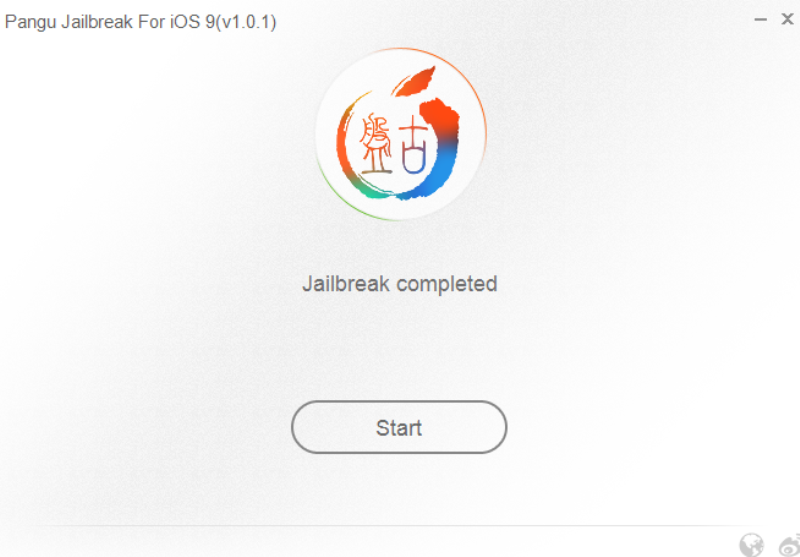
Task: Click the "Jailbreak completed" status text
Action: click(399, 284)
